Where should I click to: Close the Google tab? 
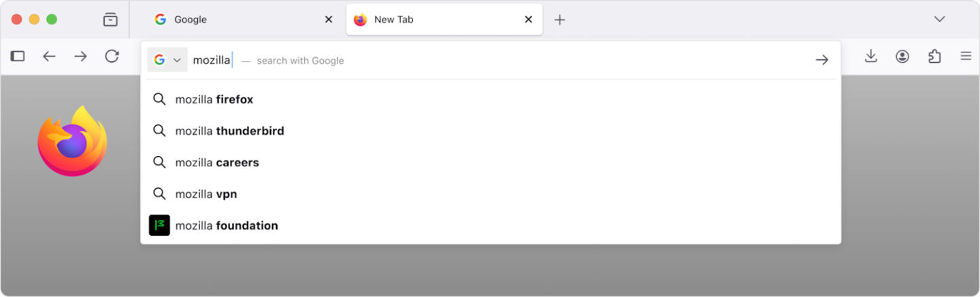click(329, 20)
